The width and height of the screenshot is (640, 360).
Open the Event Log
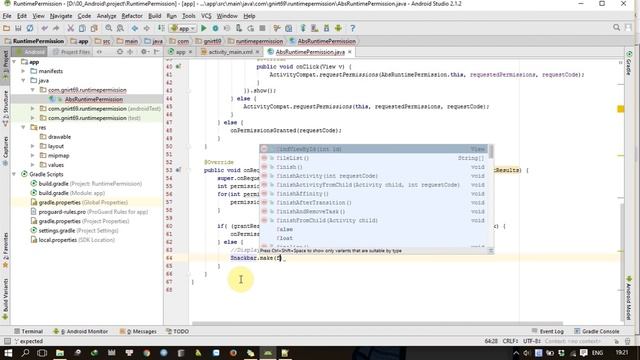point(548,331)
